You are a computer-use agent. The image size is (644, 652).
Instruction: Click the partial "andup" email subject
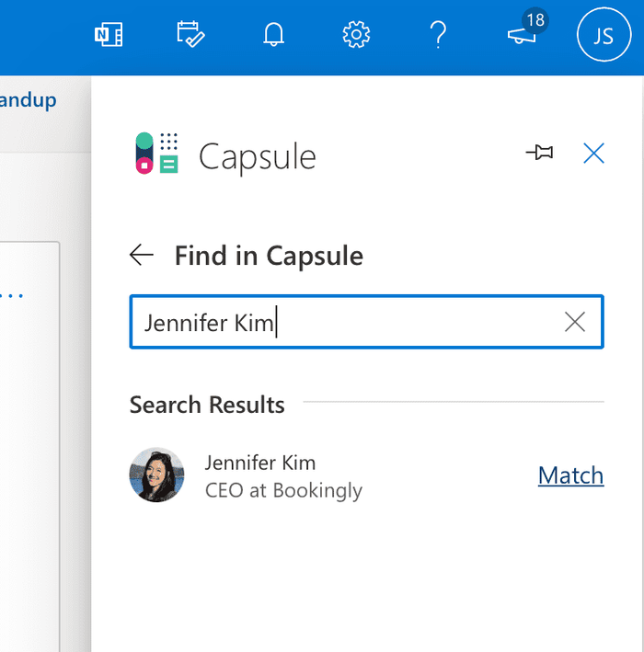pyautogui.click(x=28, y=100)
